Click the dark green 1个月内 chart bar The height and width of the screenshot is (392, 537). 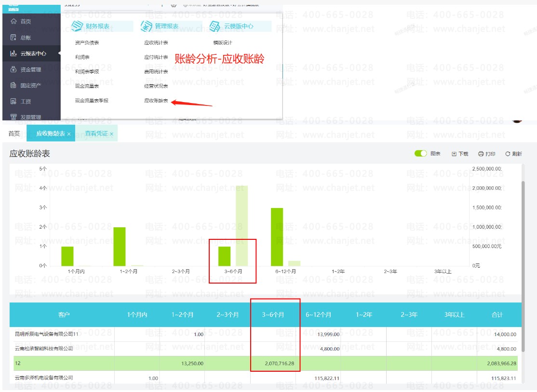coord(67,256)
